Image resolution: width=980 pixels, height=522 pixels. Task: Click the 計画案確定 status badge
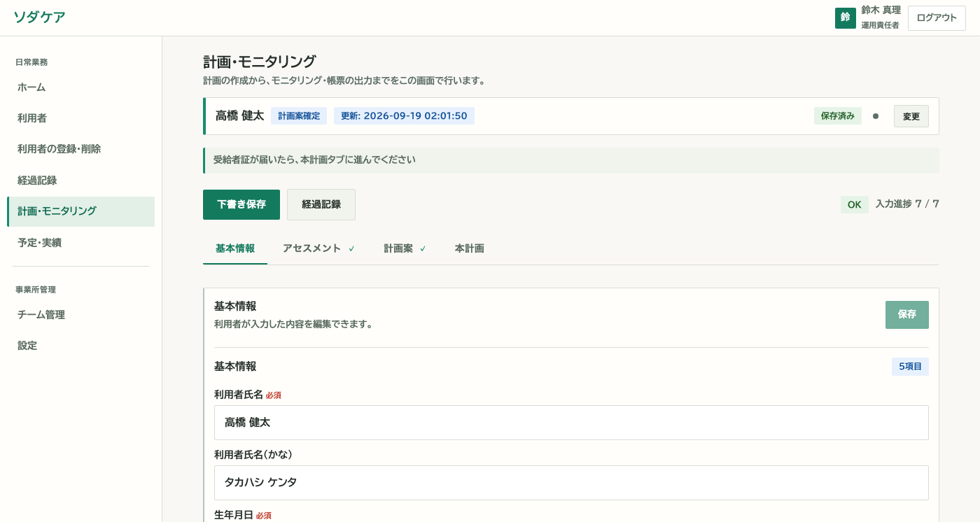299,116
